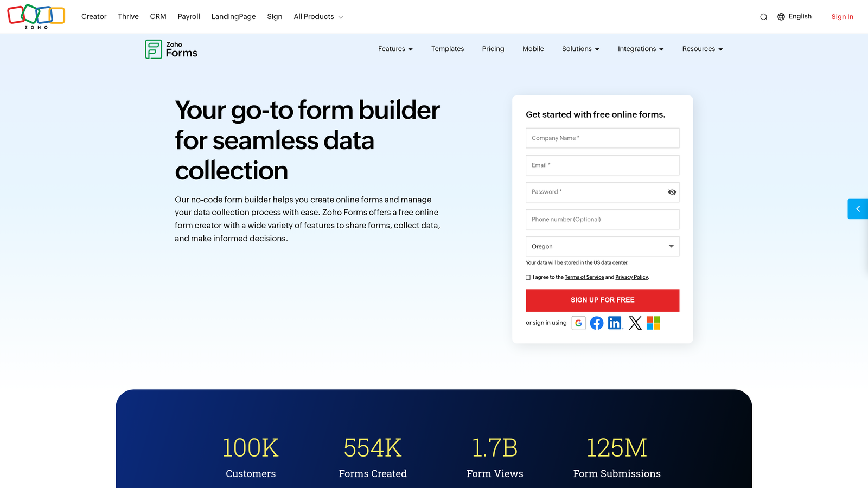Sign in using LinkedIn
Image resolution: width=868 pixels, height=488 pixels.
[615, 323]
